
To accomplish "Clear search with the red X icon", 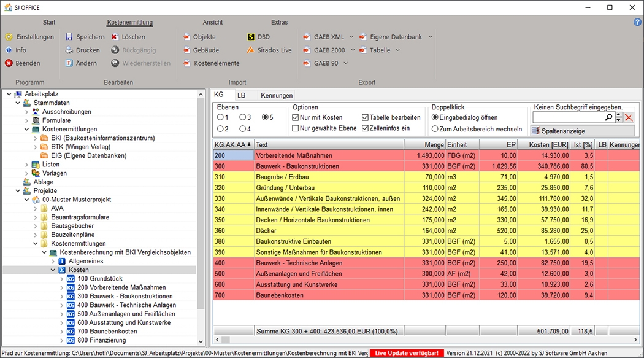I will 629,117.
